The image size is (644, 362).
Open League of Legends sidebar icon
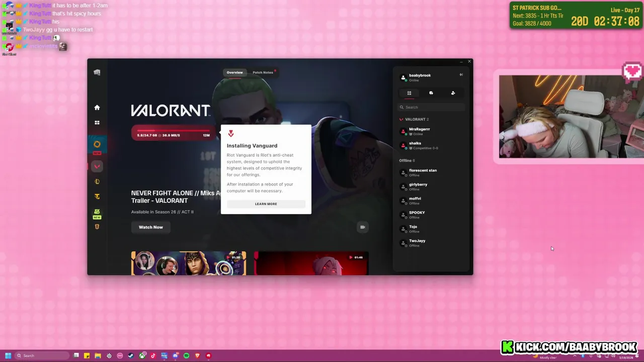[x=97, y=182]
